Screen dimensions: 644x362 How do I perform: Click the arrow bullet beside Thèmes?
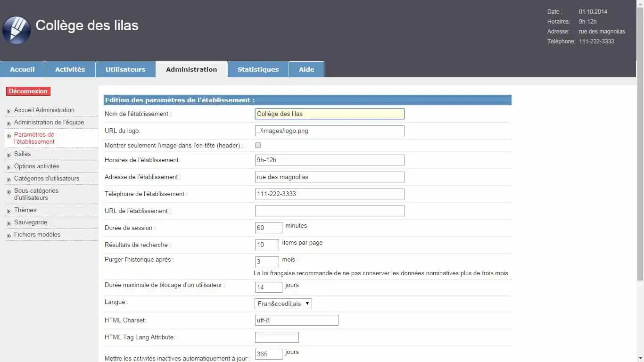click(9, 211)
